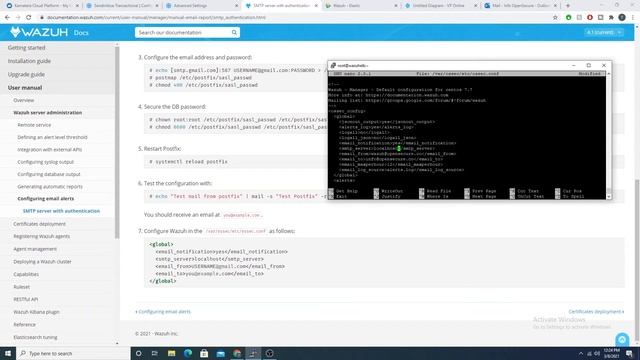
Task: Go to next page Certificates deployment
Action: (x=596, y=311)
